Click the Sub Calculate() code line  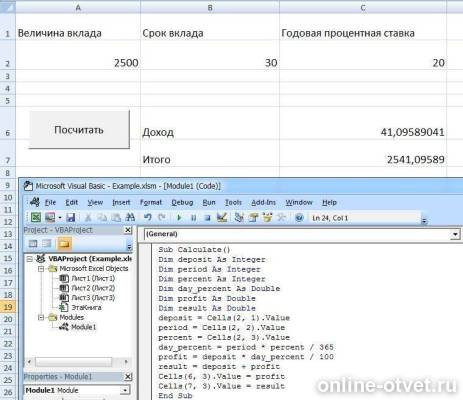194,250
